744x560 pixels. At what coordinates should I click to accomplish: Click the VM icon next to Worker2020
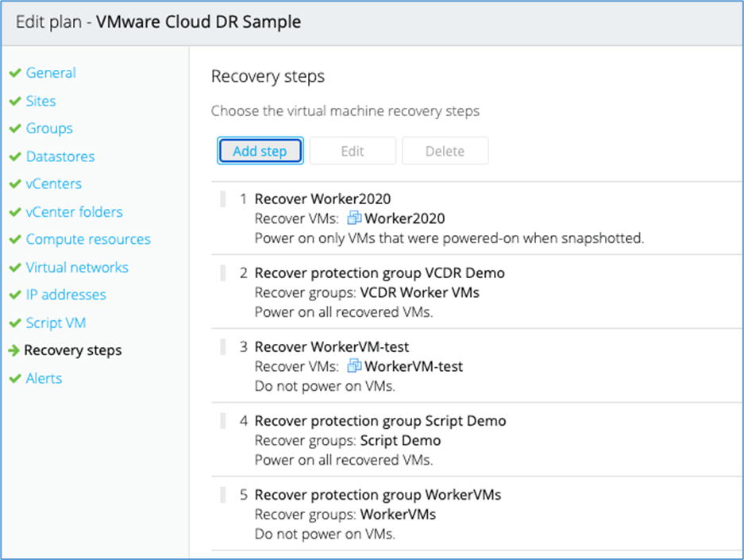(354, 218)
